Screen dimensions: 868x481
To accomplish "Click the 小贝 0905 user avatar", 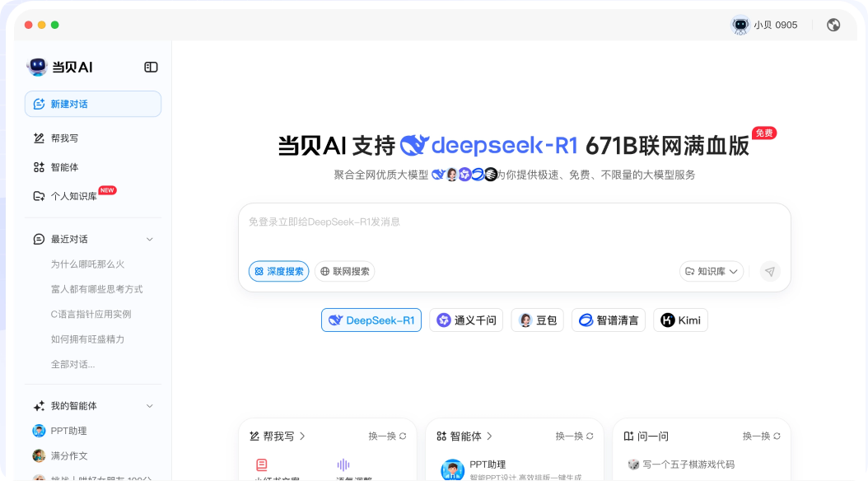I will point(740,25).
